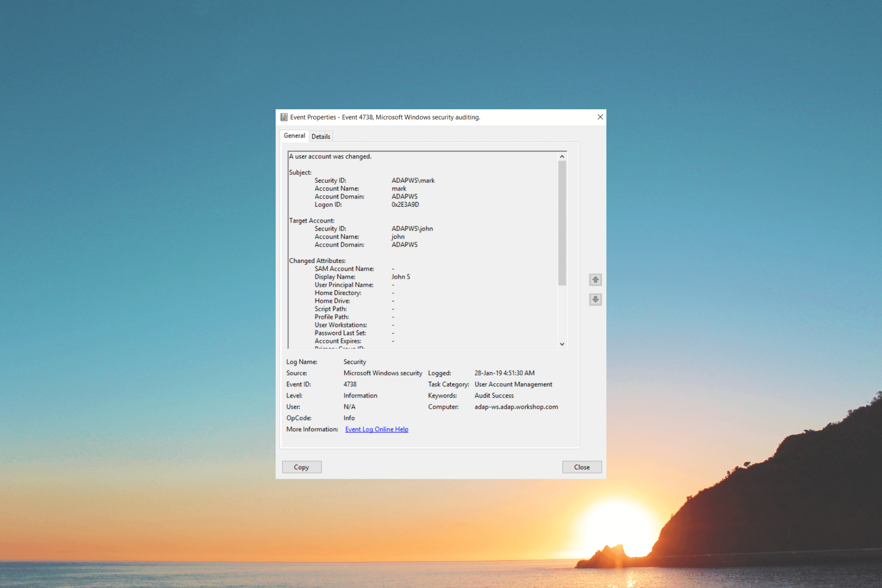The width and height of the screenshot is (882, 588).
Task: Click the Source value Microsoft Windows security
Action: click(383, 373)
